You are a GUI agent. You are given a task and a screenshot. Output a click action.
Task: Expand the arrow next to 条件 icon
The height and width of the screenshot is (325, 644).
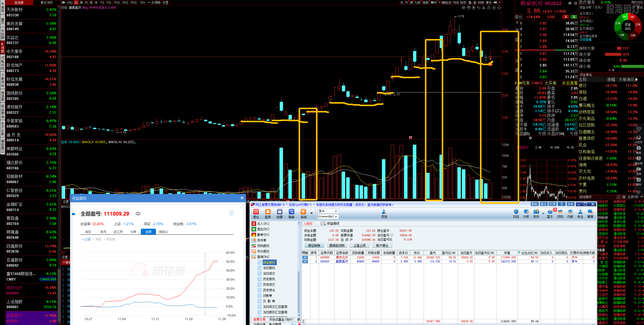pos(543,214)
